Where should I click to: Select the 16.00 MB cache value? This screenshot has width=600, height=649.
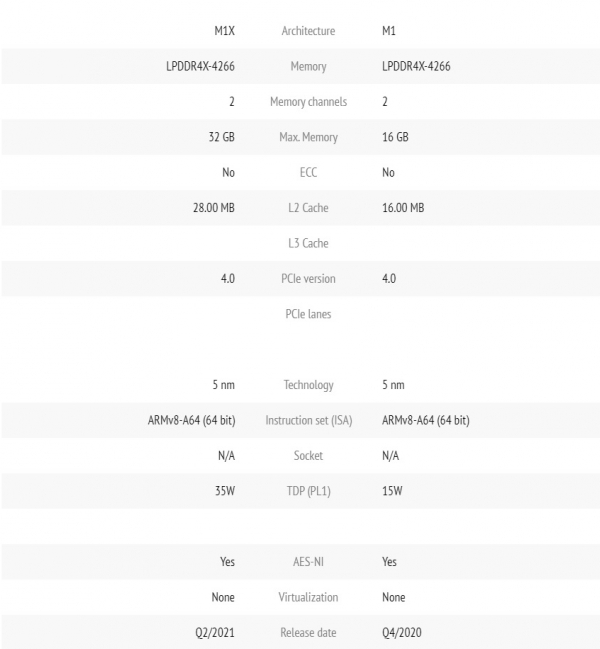point(403,208)
